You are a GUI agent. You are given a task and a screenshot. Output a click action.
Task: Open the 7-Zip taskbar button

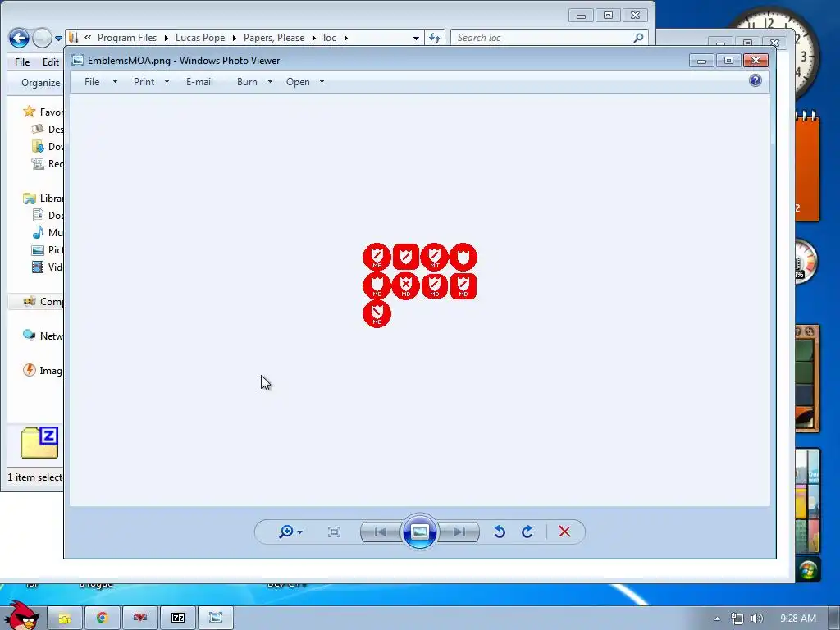coord(178,619)
